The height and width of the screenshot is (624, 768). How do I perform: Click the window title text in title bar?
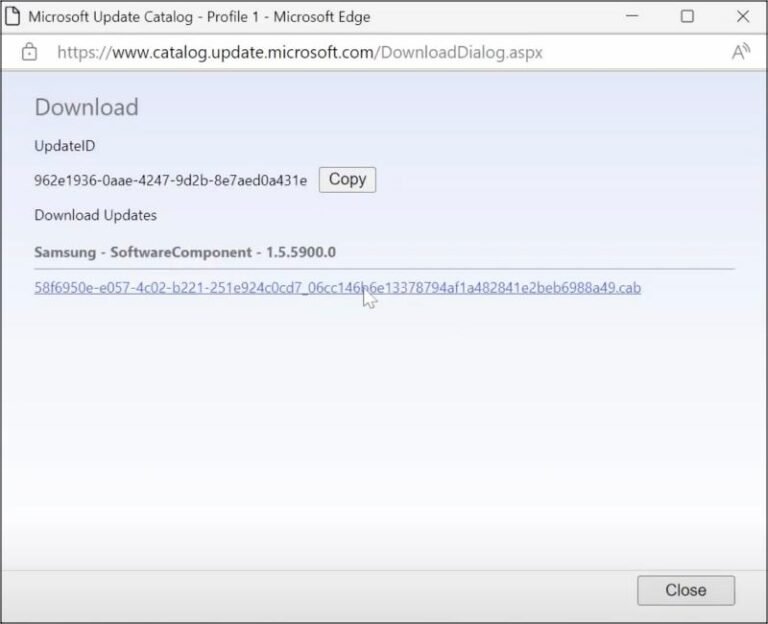(198, 17)
